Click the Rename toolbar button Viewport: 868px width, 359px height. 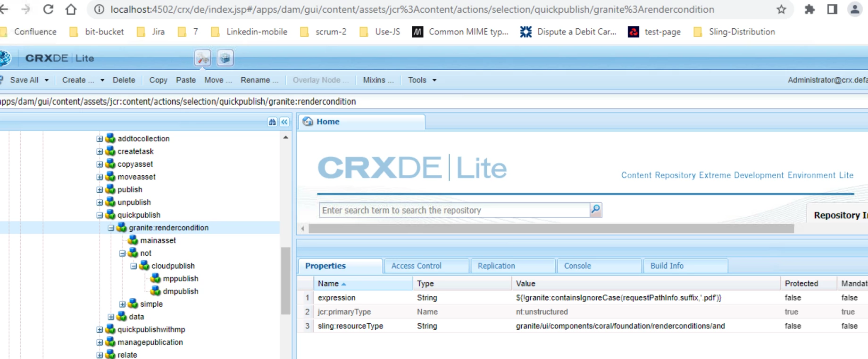coord(259,80)
